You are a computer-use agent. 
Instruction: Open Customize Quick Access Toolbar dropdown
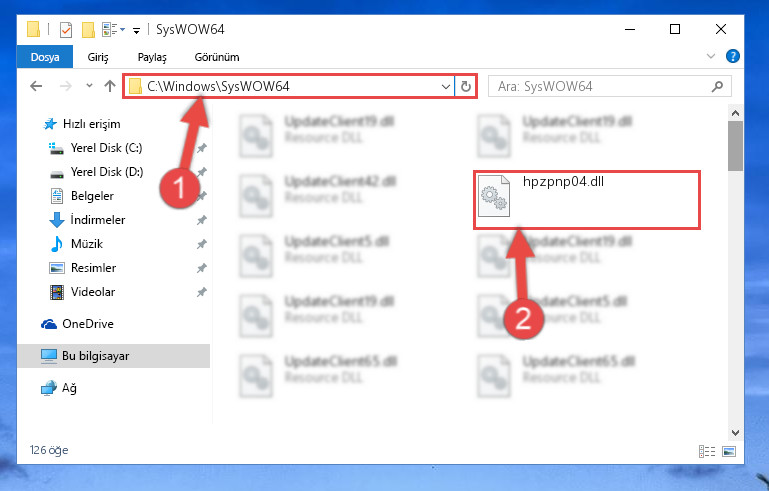136,30
